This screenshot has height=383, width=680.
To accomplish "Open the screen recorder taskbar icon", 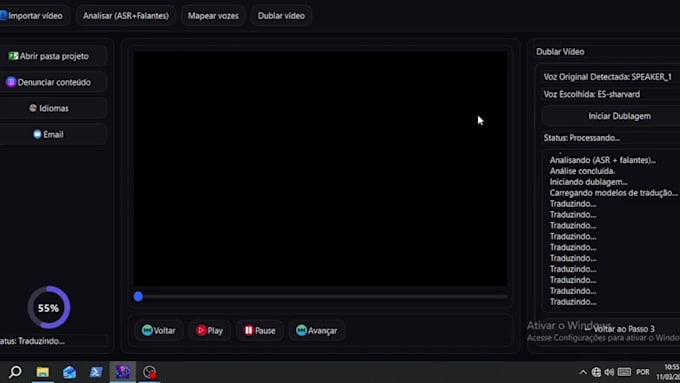I will 150,372.
